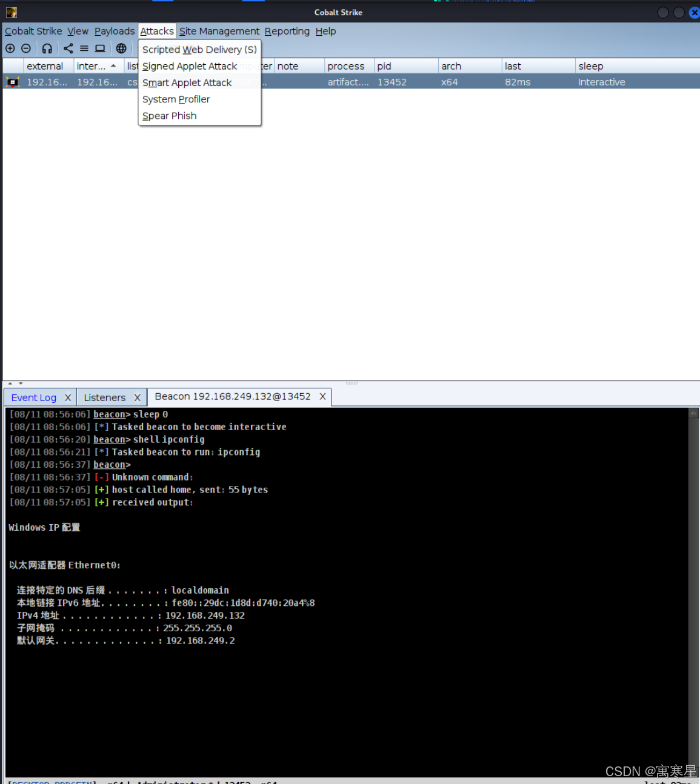This screenshot has height=784, width=700.
Task: Click the 'localdomain' DNS suffix value
Action: tap(200, 590)
